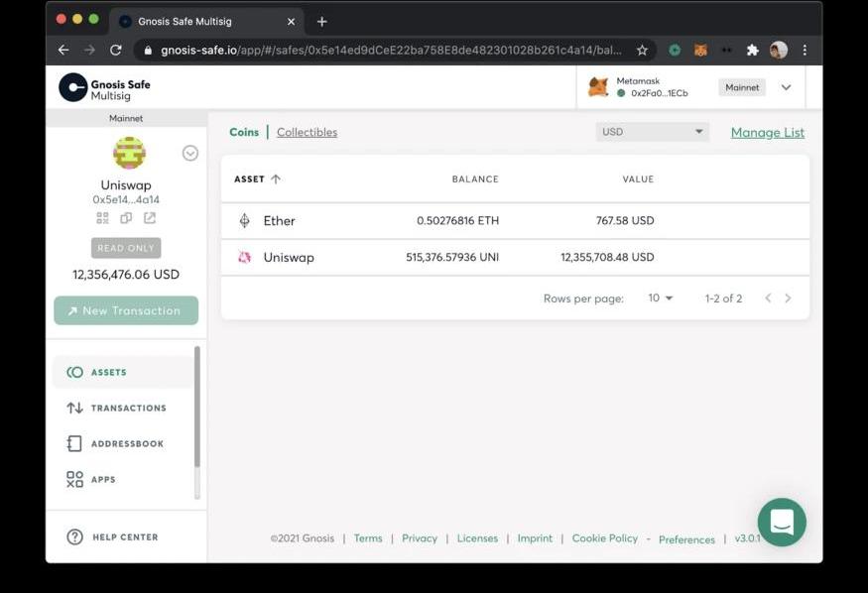
Task: Click the site lock icon
Action: coord(148,51)
